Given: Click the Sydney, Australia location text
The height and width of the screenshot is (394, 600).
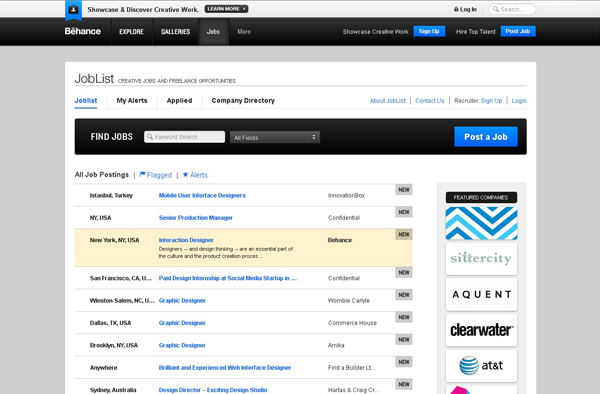Looking at the screenshot, I should 113,390.
